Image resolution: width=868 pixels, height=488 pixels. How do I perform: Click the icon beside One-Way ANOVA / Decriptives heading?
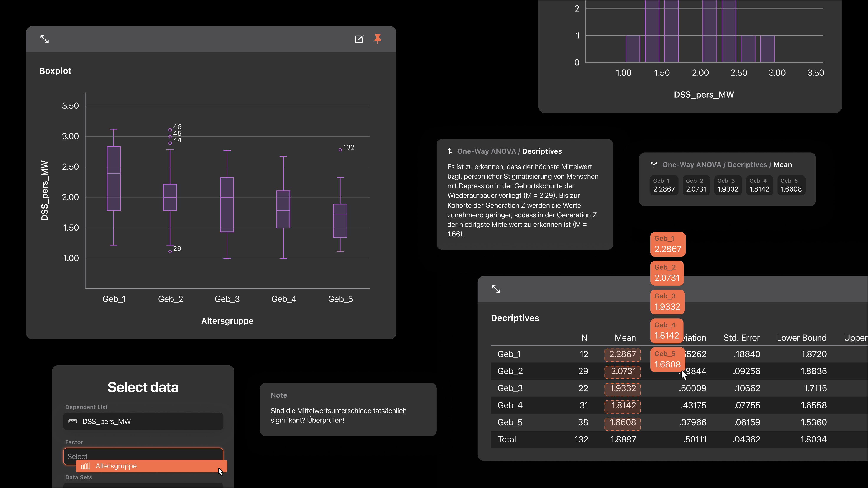(450, 151)
